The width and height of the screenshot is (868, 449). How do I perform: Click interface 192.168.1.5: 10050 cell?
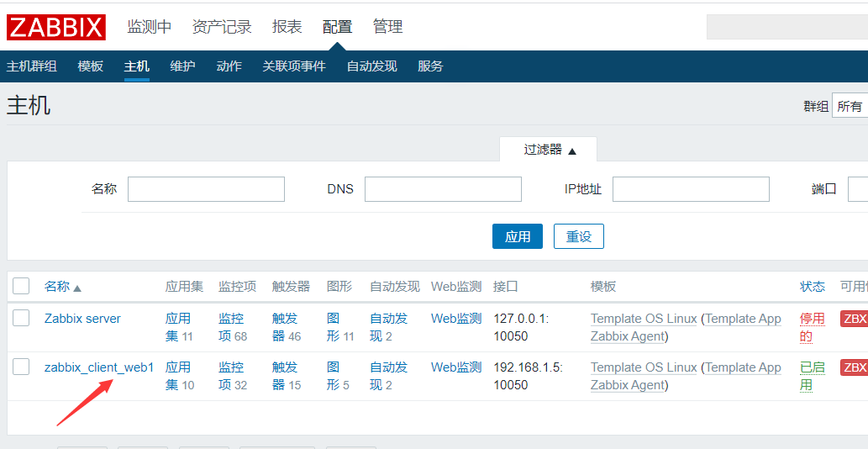pyautogui.click(x=528, y=376)
